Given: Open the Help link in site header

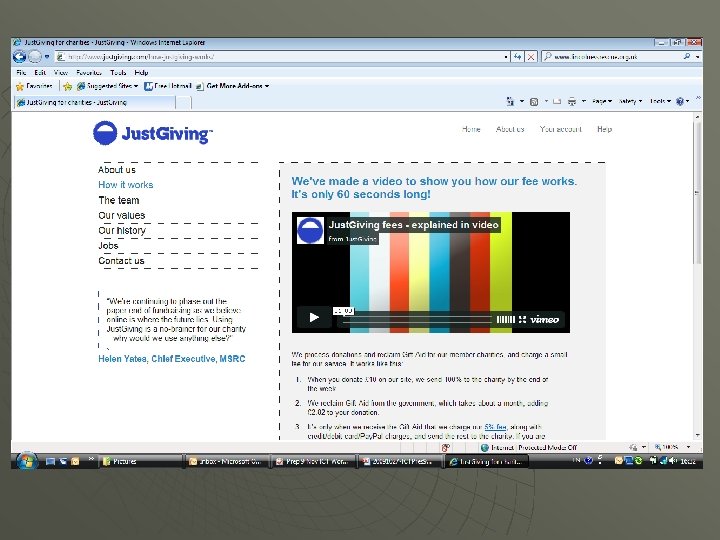Looking at the screenshot, I should (x=604, y=129).
